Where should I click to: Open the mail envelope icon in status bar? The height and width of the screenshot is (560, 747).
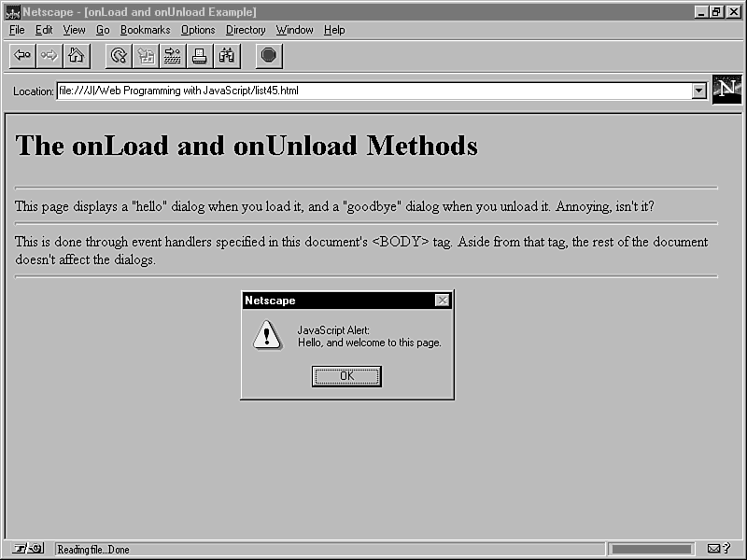[714, 549]
